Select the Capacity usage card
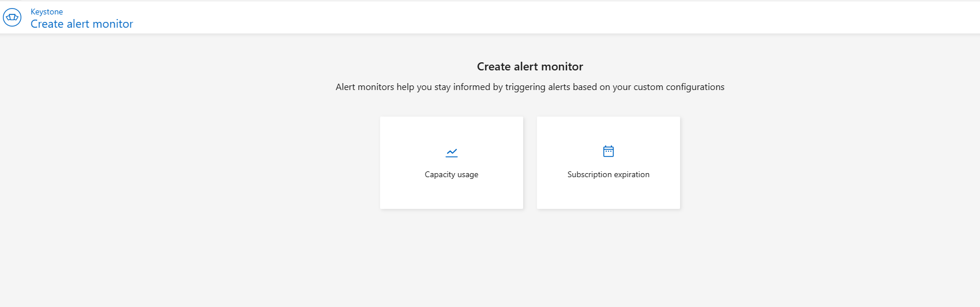This screenshot has width=980, height=307. click(x=452, y=163)
